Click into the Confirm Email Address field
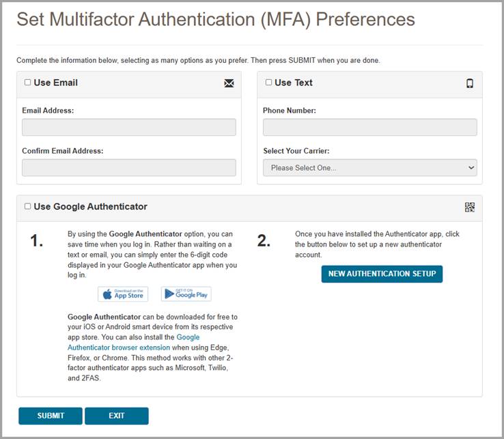504x439 pixels. point(129,168)
